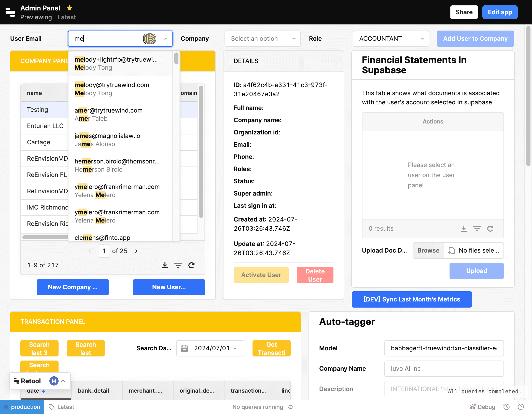The height and width of the screenshot is (414, 532).
Task: Refresh the Company Panel table
Action: (x=191, y=265)
